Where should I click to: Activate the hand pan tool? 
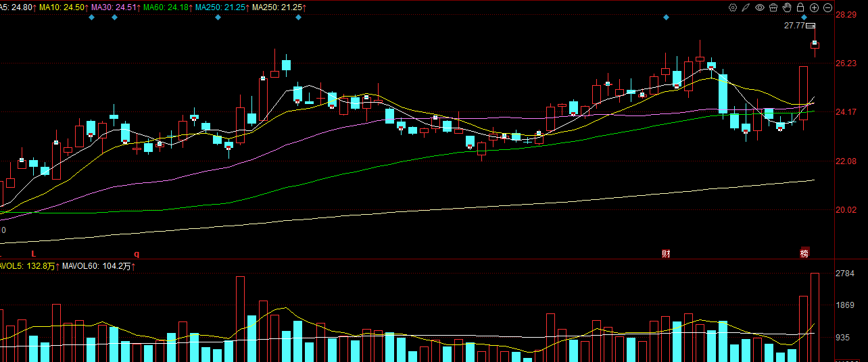point(787,7)
